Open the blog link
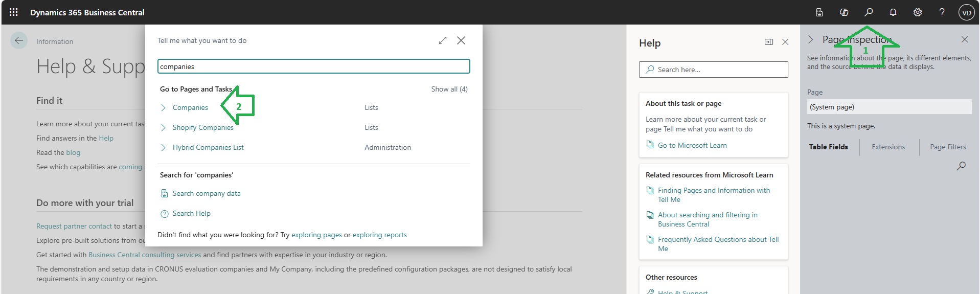 pyautogui.click(x=73, y=152)
